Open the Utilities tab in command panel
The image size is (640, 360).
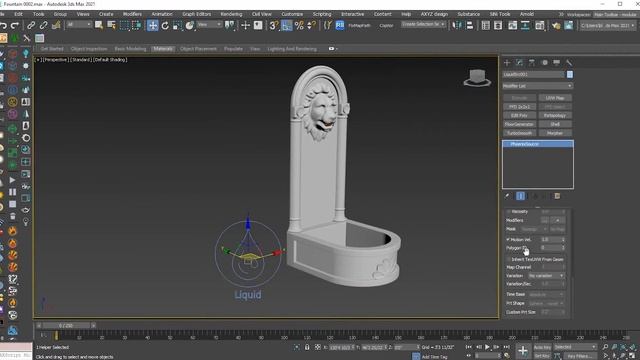569,62
